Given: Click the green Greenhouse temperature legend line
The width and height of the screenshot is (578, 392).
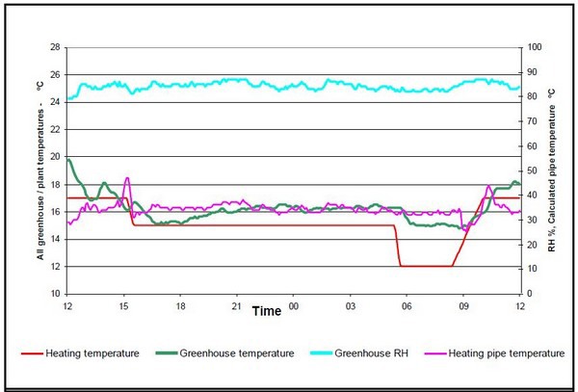Looking at the screenshot, I should click(173, 353).
